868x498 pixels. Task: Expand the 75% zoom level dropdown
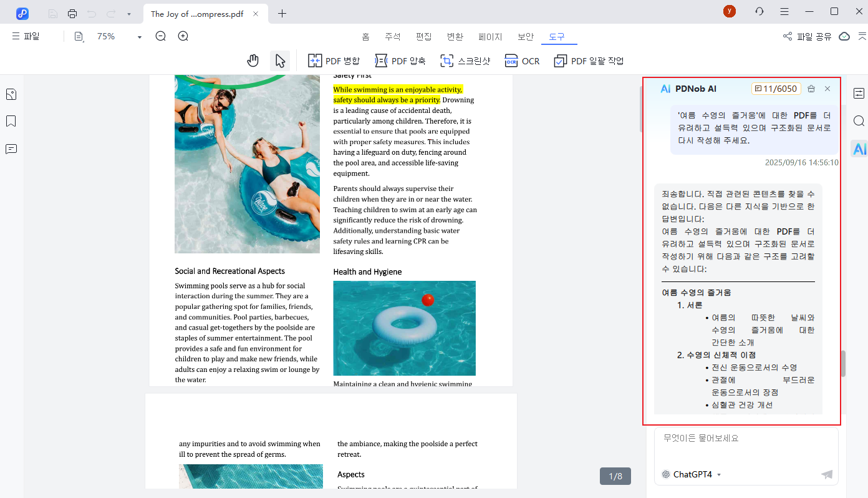139,37
